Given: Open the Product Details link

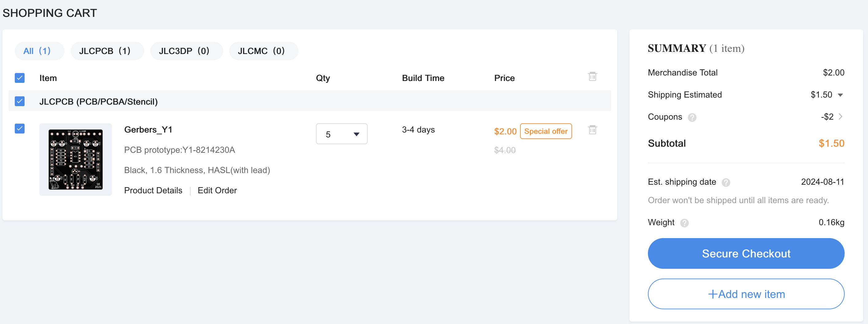Looking at the screenshot, I should [x=153, y=191].
